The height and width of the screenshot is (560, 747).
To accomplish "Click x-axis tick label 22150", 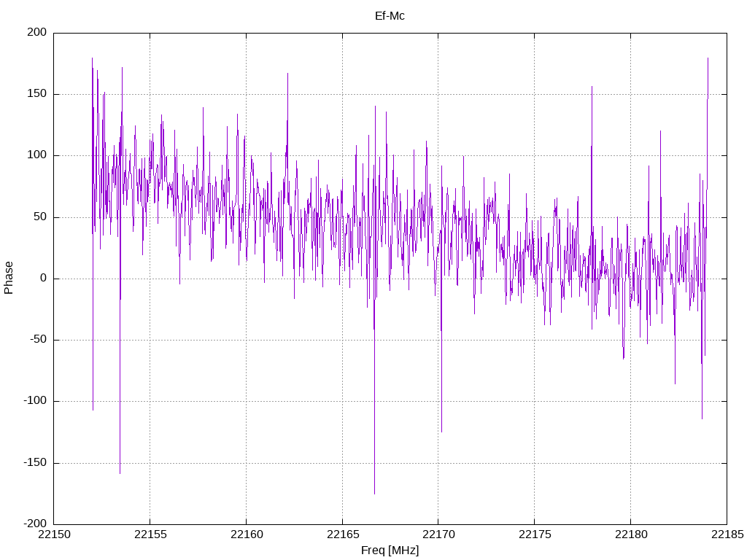I will tap(54, 534).
